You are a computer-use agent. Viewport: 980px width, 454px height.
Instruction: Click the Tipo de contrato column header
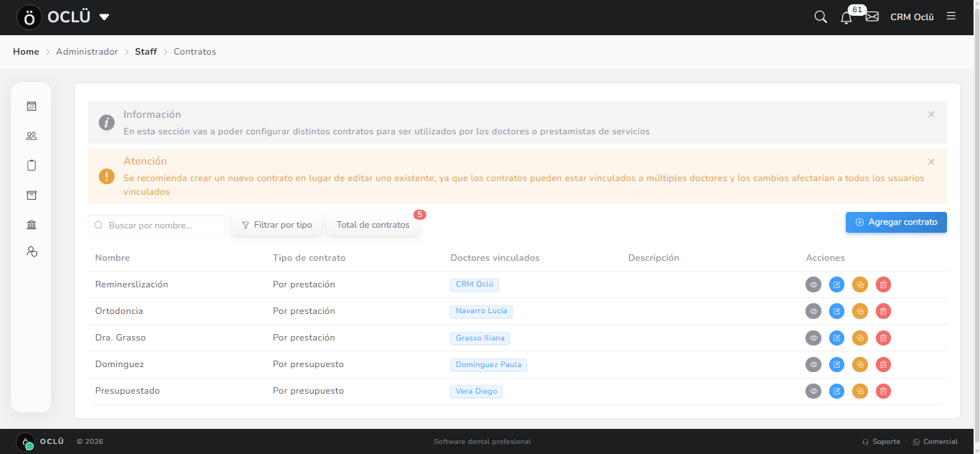pyautogui.click(x=309, y=258)
